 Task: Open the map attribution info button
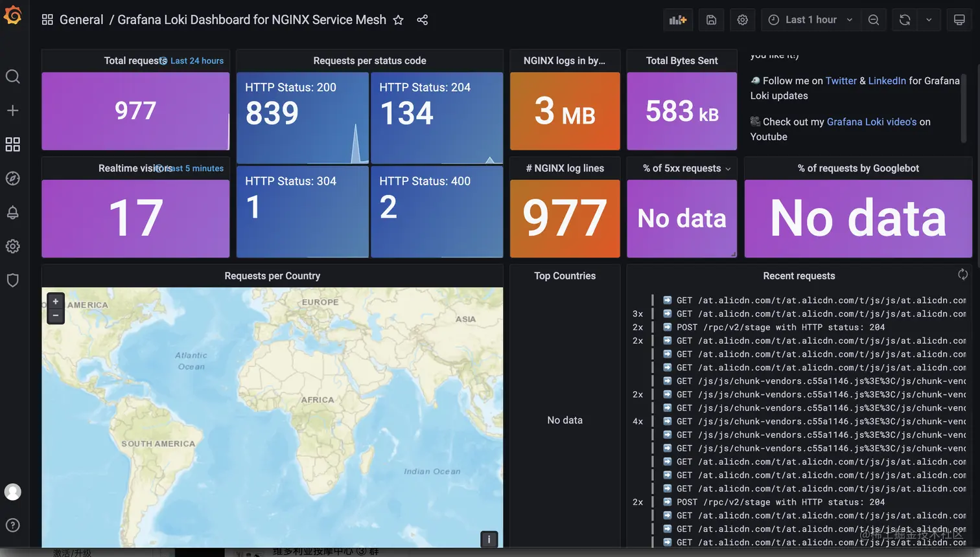(x=489, y=539)
